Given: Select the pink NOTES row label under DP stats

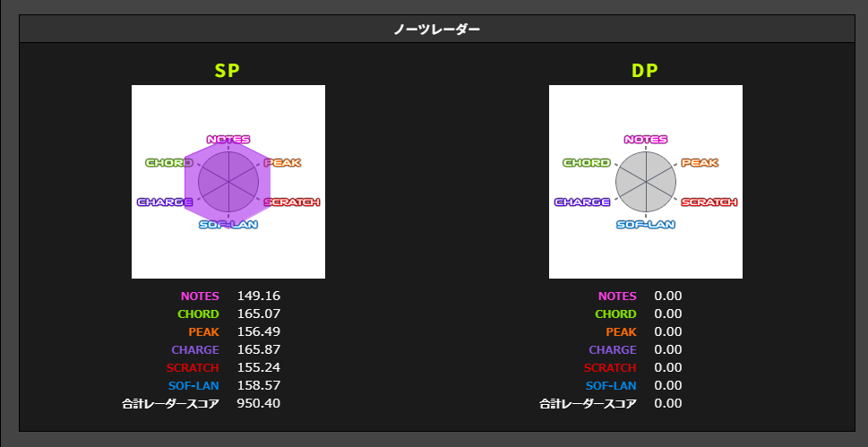Looking at the screenshot, I should (x=617, y=297).
